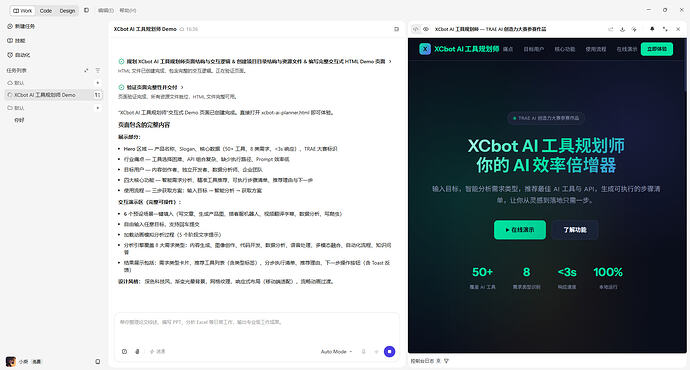
Task: Click 了解功能 hero button
Action: [575, 230]
